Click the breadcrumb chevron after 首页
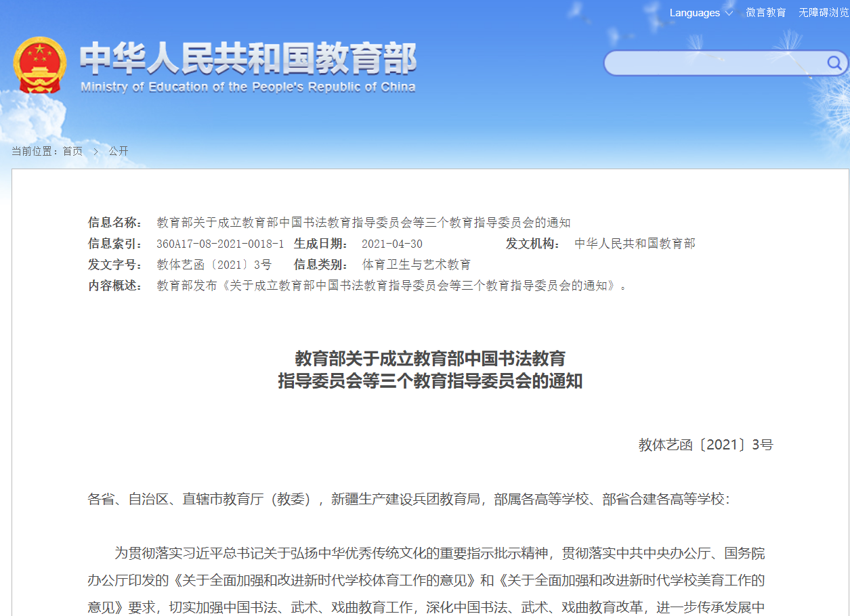Viewport: 850px width, 616px height. [x=95, y=152]
